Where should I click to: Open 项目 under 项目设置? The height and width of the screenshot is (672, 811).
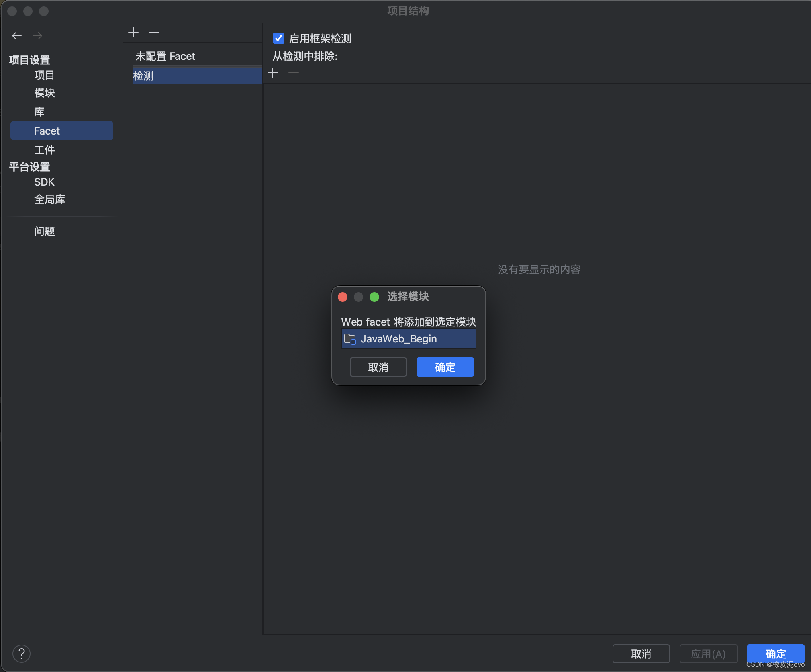(x=44, y=75)
